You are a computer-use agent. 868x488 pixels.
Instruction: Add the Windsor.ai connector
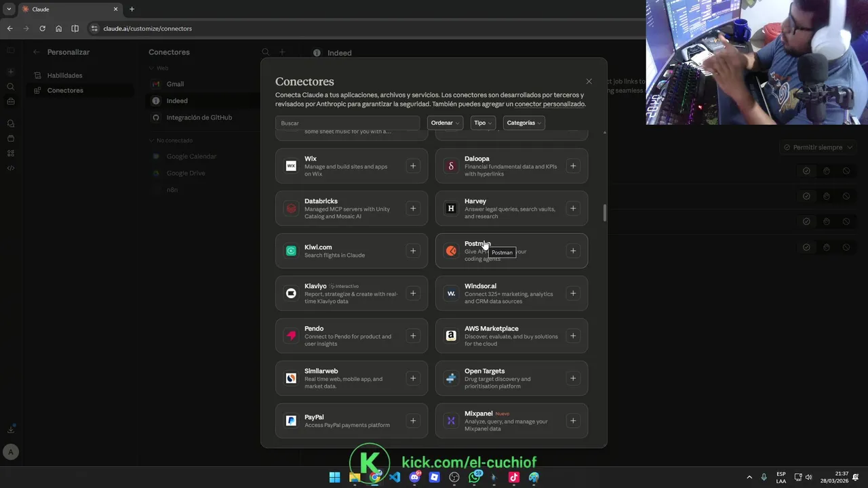(573, 293)
